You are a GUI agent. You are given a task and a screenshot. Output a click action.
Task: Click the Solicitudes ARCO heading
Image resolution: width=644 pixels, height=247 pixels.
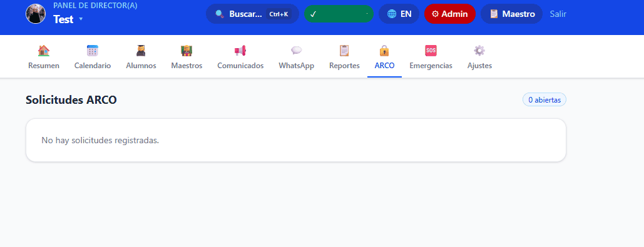point(71,99)
